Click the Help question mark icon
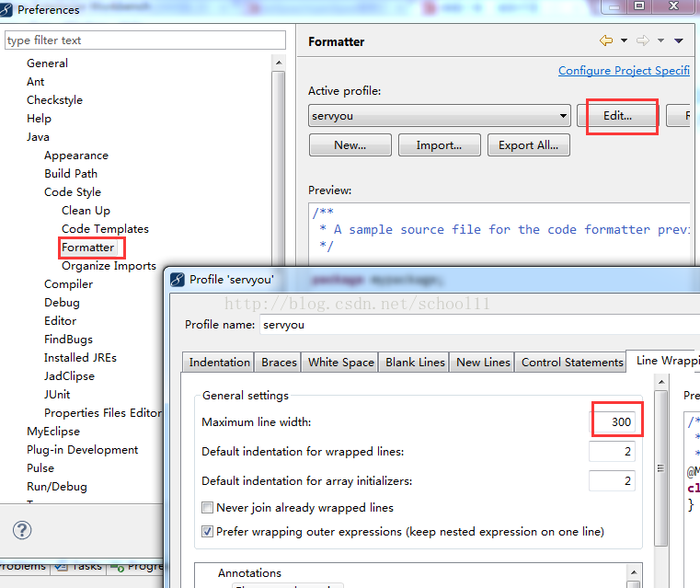Image resolution: width=700 pixels, height=588 pixels. pyautogui.click(x=22, y=530)
